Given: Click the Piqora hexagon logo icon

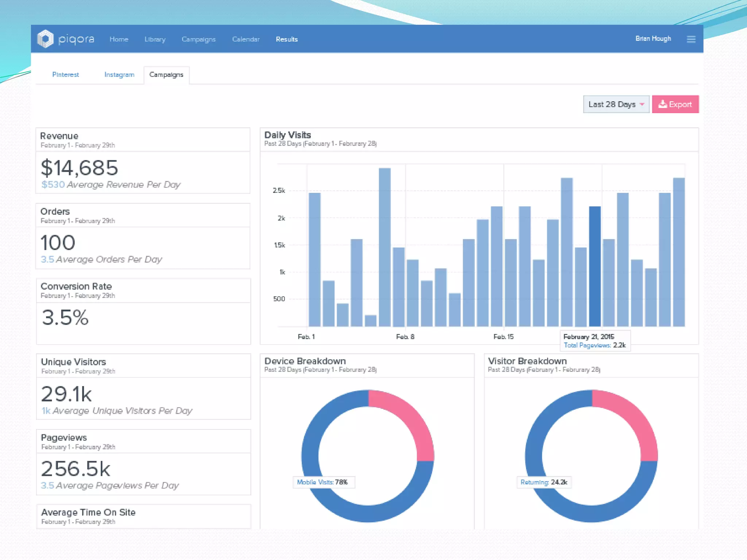Looking at the screenshot, I should [46, 39].
